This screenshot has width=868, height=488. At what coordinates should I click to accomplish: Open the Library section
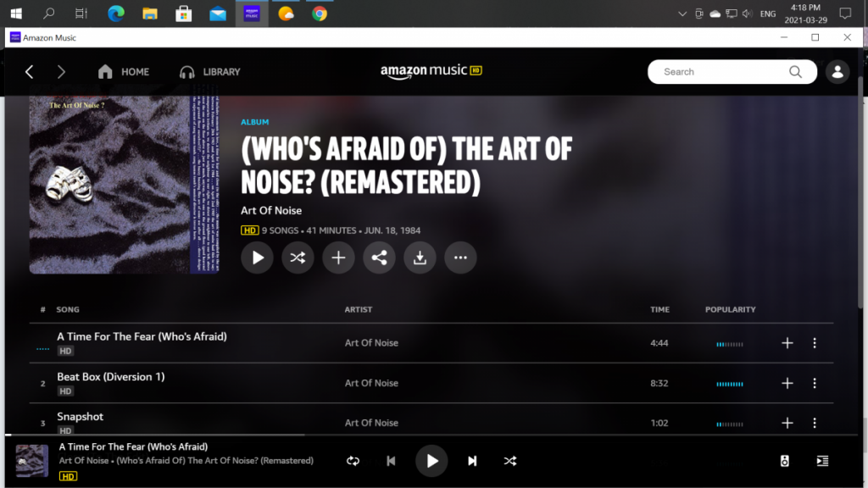(210, 72)
